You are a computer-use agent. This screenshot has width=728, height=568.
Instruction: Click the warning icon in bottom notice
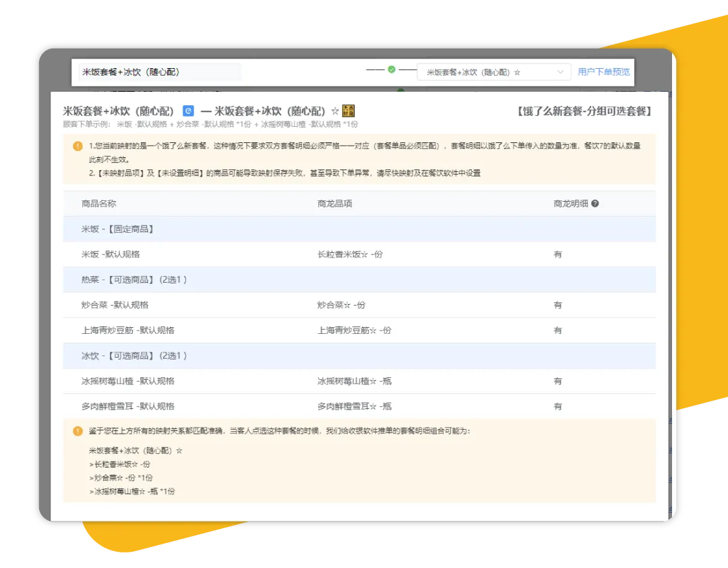pyautogui.click(x=78, y=431)
